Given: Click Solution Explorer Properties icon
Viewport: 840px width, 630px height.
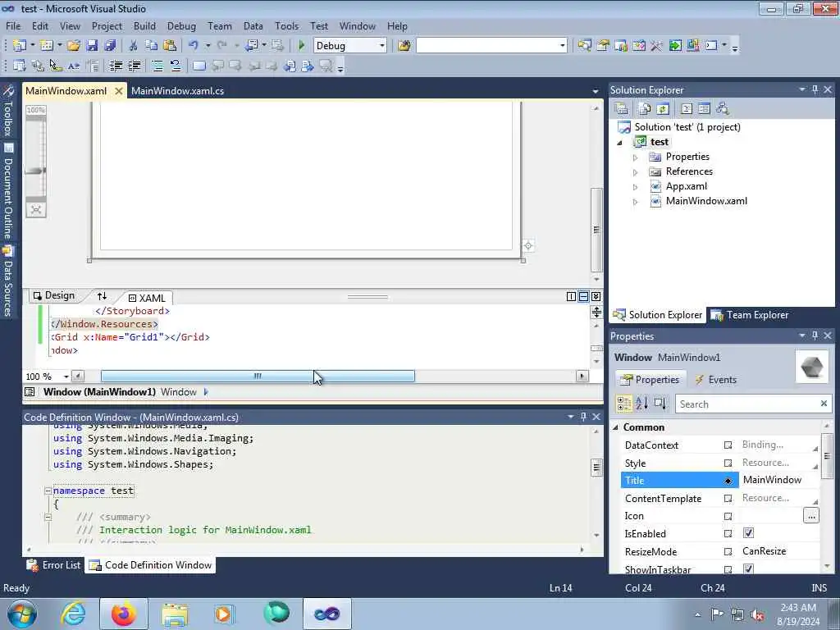Looking at the screenshot, I should 622,109.
